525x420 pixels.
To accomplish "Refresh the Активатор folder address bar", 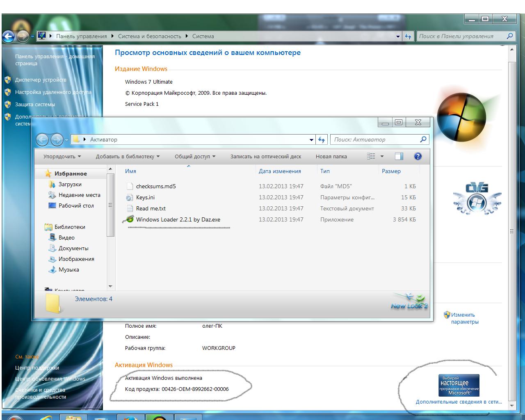I will 322,140.
